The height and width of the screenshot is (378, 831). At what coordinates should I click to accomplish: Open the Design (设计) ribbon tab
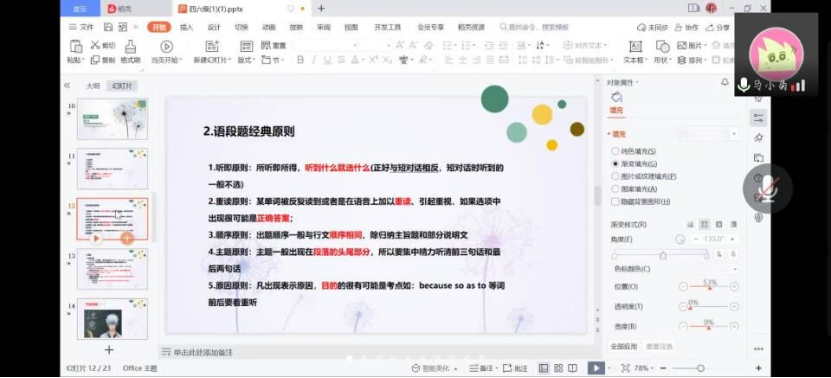214,27
